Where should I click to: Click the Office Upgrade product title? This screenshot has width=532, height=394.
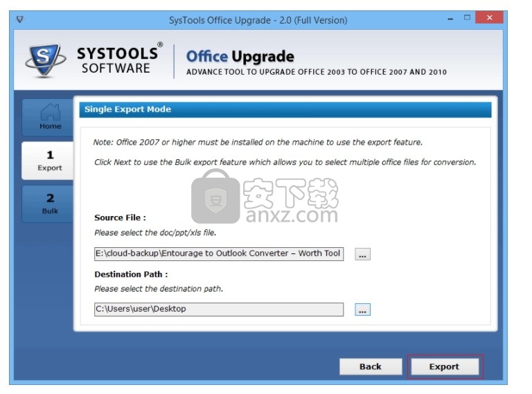(240, 57)
